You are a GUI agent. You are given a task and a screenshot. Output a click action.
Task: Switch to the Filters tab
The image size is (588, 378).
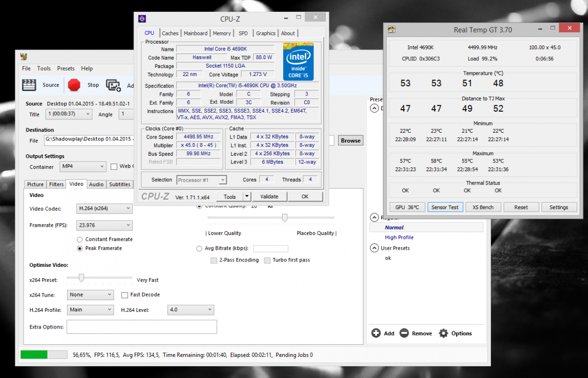point(56,184)
